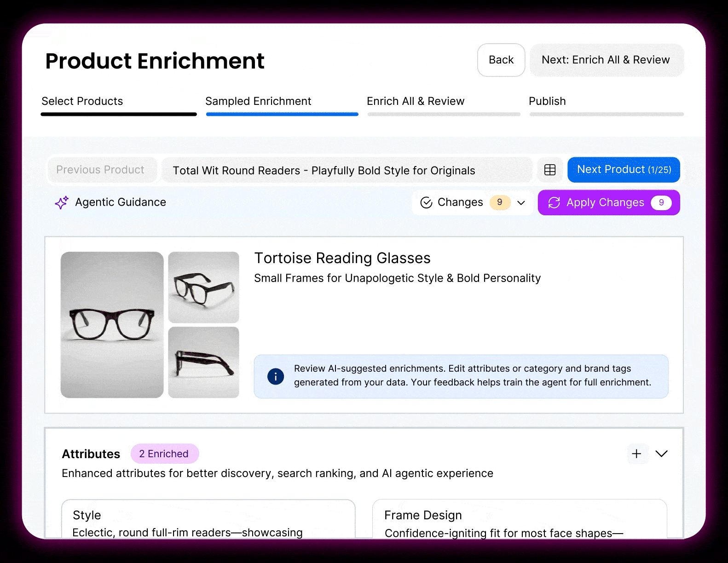Click the plus icon to add an attribute
The image size is (728, 563).
[x=636, y=454]
